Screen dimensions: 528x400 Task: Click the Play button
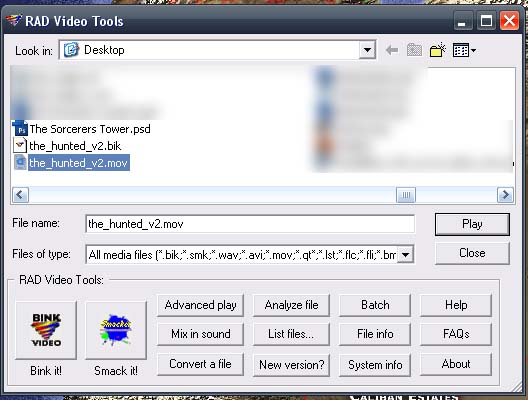(x=472, y=224)
